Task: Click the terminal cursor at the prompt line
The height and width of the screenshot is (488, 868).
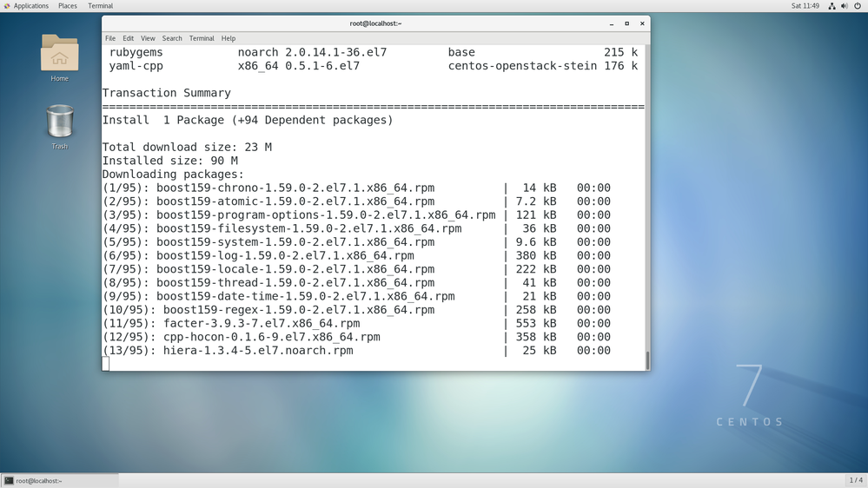Action: [x=106, y=364]
